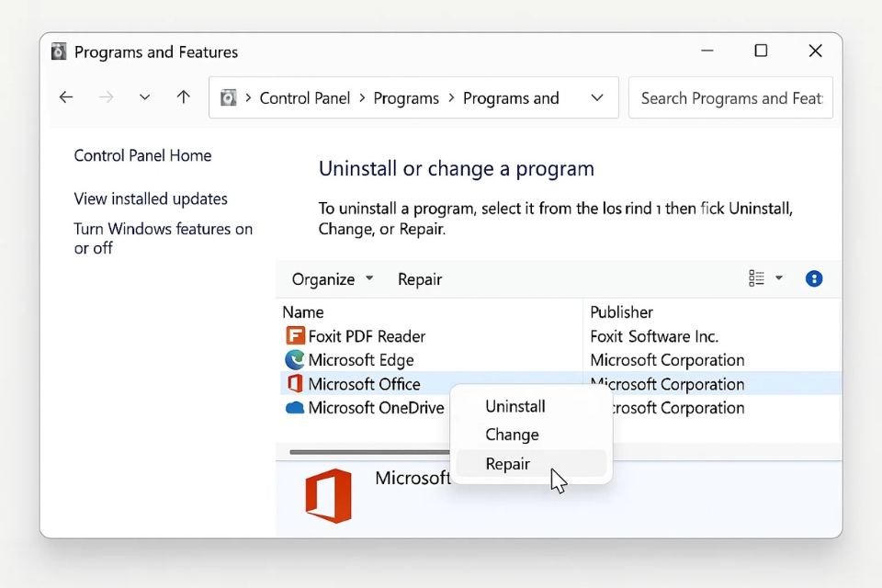The image size is (882, 588).
Task: Click the Search Programs and Features box
Action: [731, 98]
